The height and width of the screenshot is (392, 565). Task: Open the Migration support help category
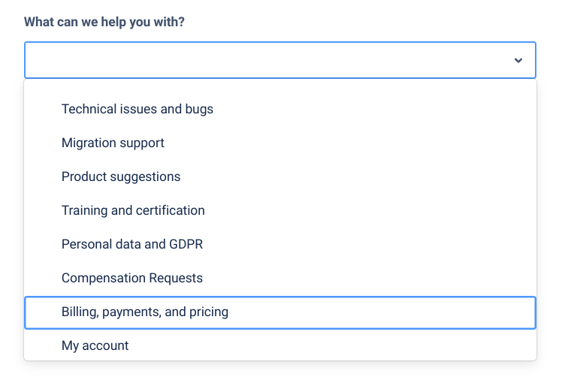pos(113,143)
